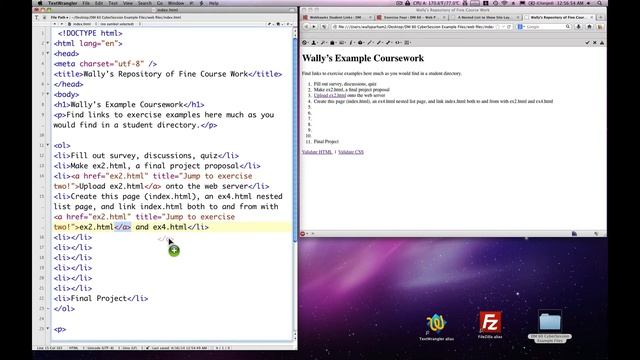640x360 pixels.
Task: Click the browser Forward button
Action: (x=314, y=27)
